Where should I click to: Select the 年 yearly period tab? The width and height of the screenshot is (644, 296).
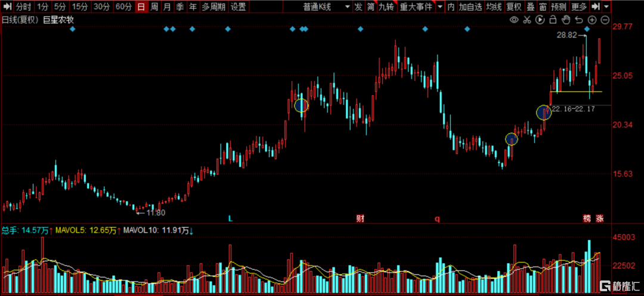[192, 7]
